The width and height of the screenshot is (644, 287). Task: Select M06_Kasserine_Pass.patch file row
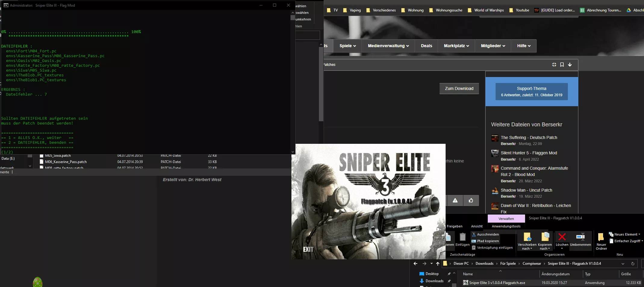point(128,162)
